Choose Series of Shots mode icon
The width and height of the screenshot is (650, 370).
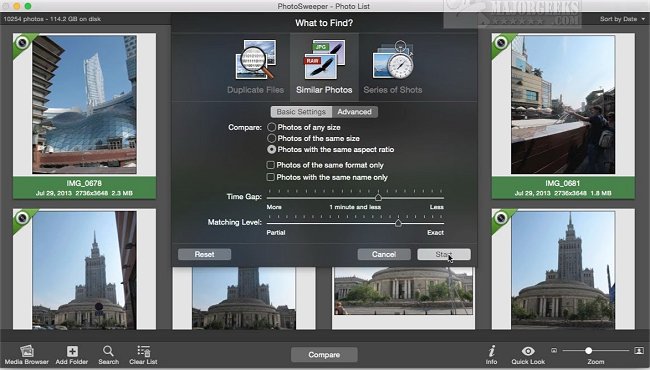393,60
